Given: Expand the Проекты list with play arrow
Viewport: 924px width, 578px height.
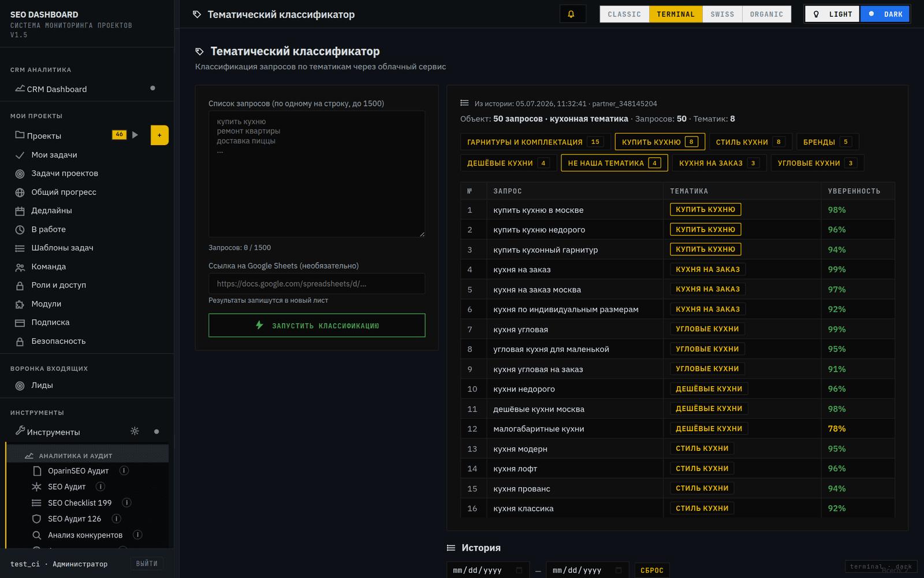Looking at the screenshot, I should click(135, 135).
